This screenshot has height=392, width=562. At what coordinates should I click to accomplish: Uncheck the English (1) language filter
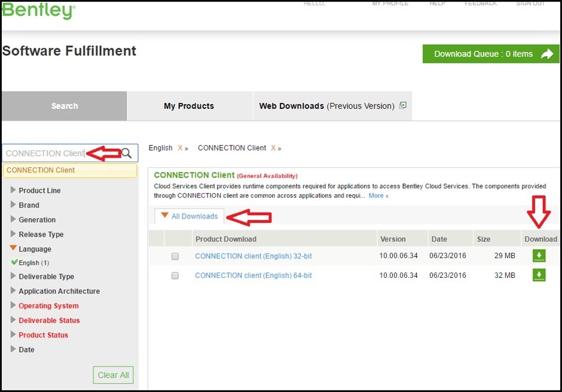pos(14,262)
